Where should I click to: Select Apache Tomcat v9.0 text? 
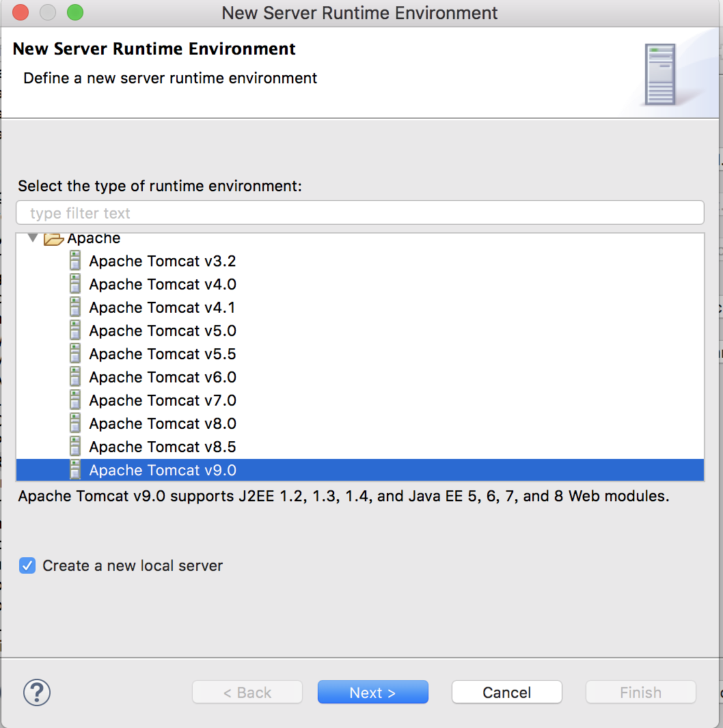click(x=163, y=470)
